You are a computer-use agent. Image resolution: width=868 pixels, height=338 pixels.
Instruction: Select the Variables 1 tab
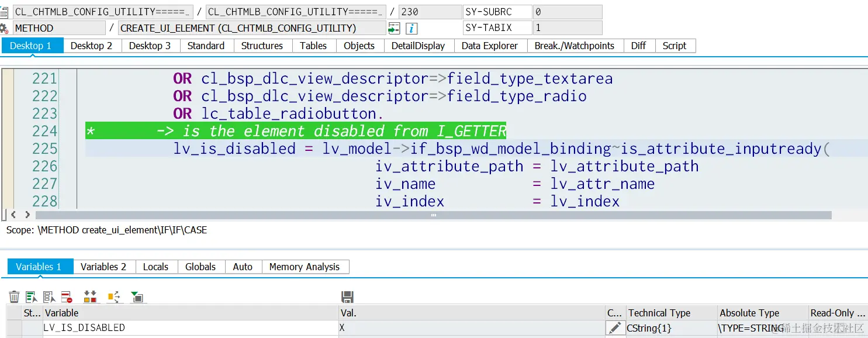click(40, 267)
